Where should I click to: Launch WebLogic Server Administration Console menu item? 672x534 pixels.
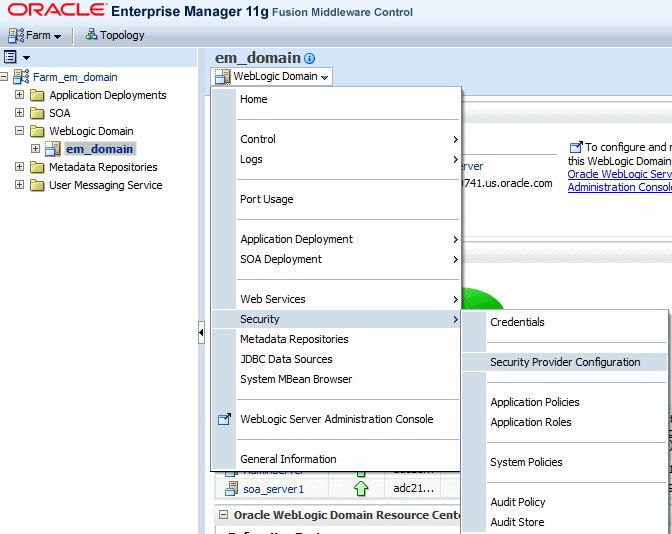click(x=336, y=419)
